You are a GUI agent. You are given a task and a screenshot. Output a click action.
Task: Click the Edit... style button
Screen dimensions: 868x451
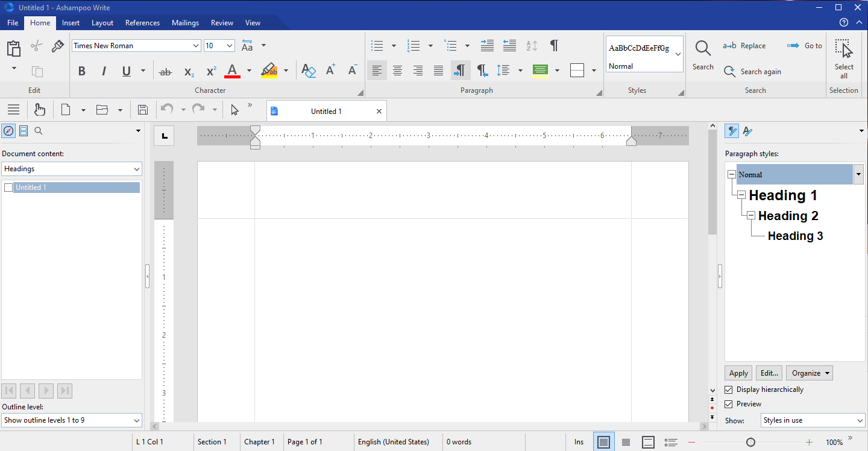tap(769, 373)
